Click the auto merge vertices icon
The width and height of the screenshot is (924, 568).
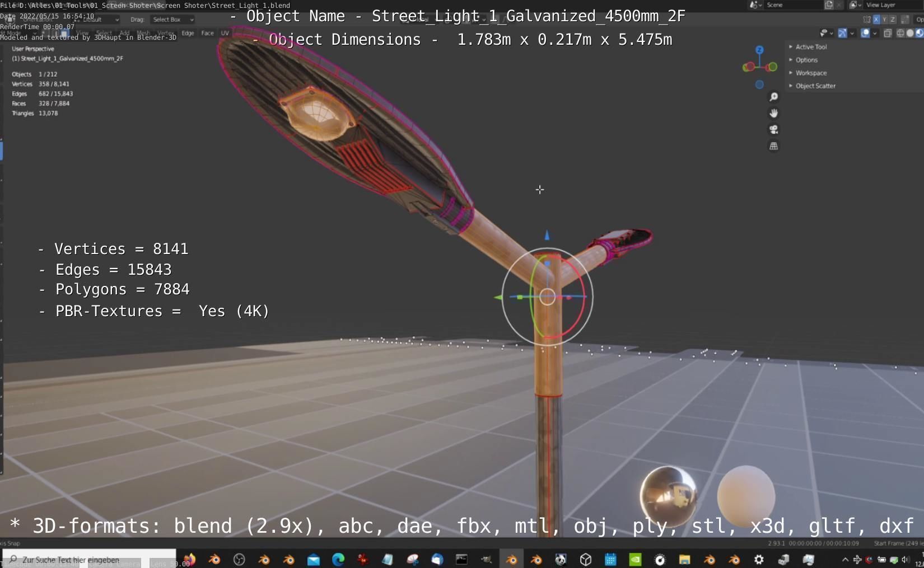905,19
